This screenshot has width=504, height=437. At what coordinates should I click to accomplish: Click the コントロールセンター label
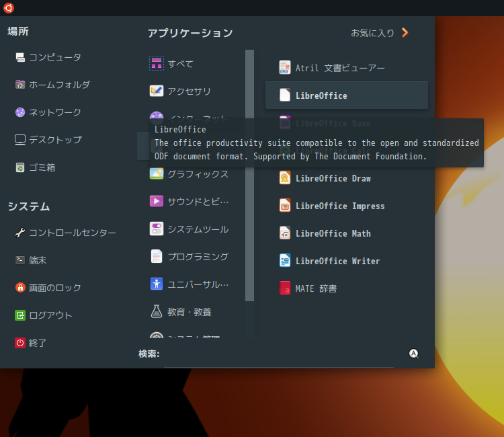[x=73, y=233]
